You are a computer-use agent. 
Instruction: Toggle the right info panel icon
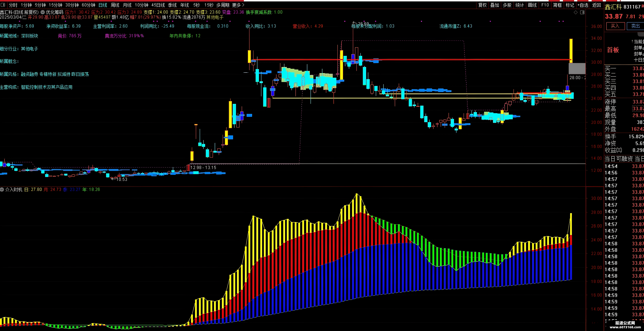click(x=582, y=13)
